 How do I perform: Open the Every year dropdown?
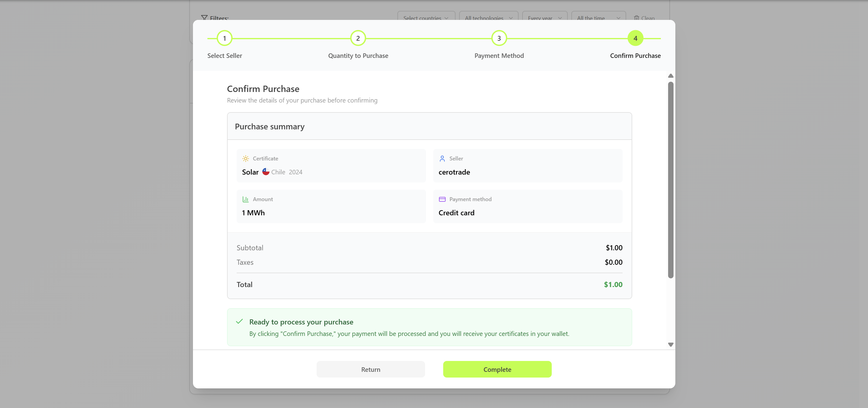pos(544,18)
